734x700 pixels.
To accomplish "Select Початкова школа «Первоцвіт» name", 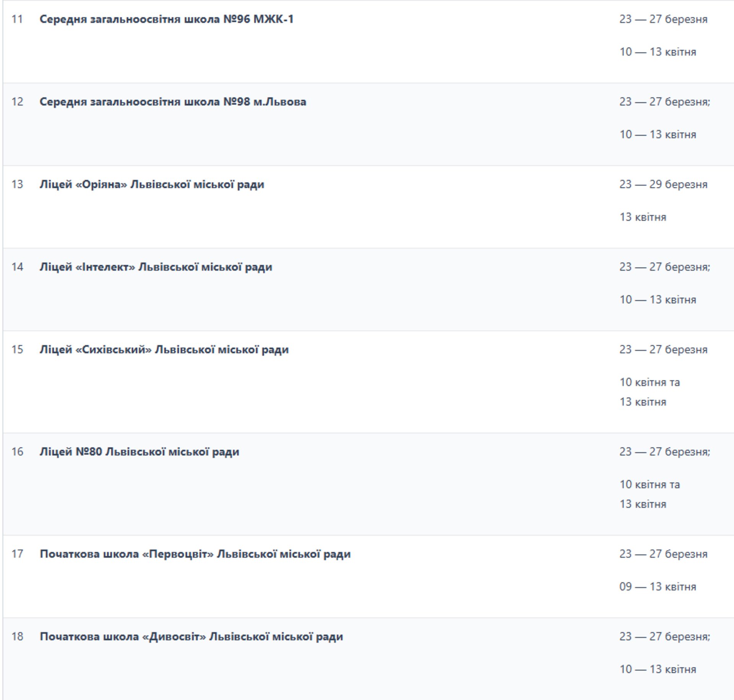I will click(x=195, y=554).
